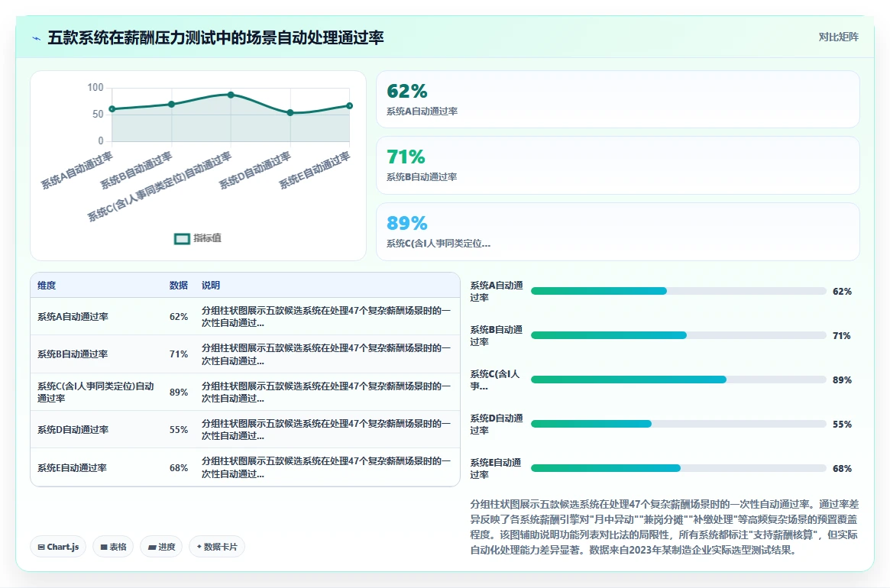This screenshot has height=588, width=890.
Task: Select the Chart.js tag chip
Action: pyautogui.click(x=58, y=547)
